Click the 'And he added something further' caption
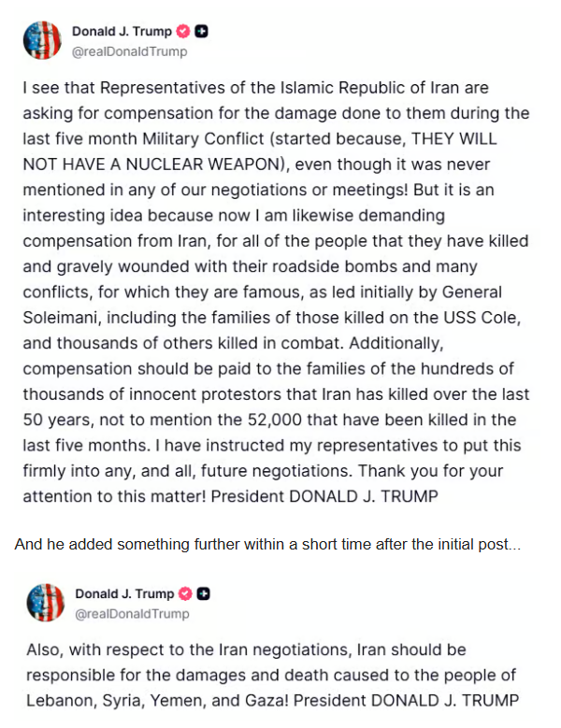 (267, 544)
